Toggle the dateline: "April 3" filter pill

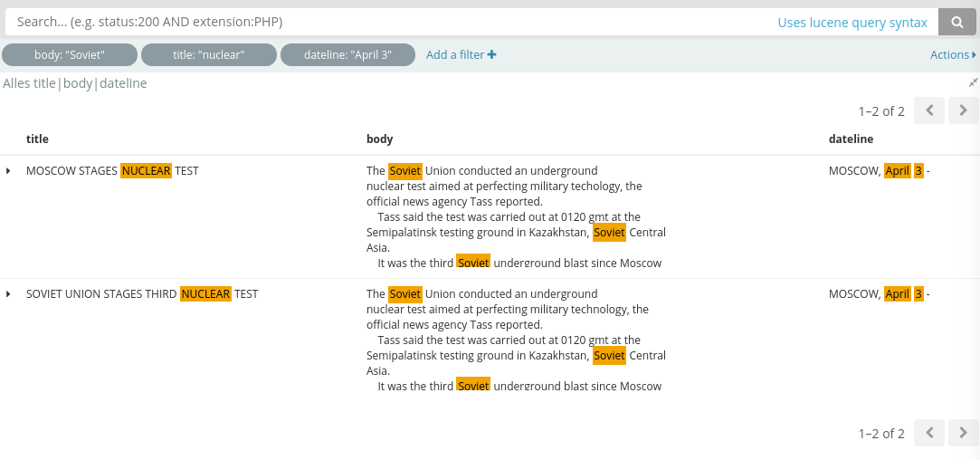click(347, 54)
